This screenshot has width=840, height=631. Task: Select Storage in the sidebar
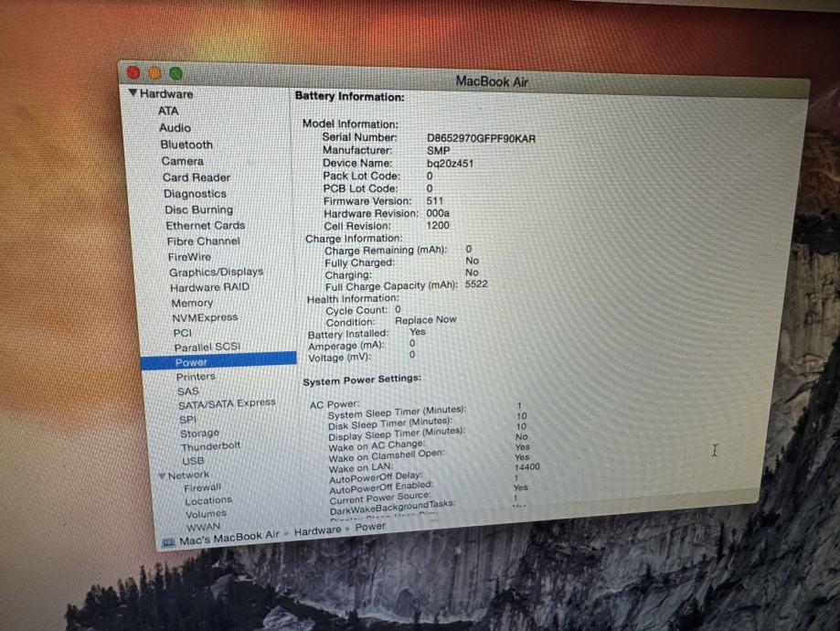pos(200,433)
